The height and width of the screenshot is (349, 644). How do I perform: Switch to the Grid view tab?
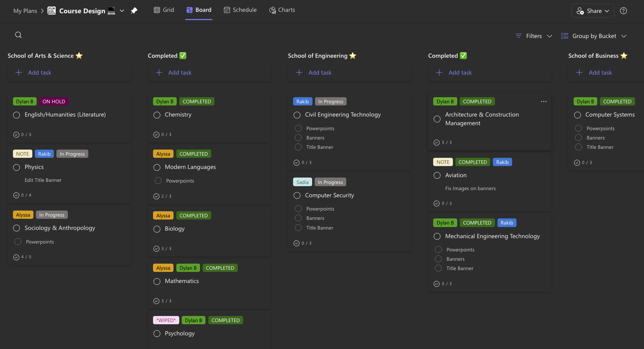click(x=164, y=10)
